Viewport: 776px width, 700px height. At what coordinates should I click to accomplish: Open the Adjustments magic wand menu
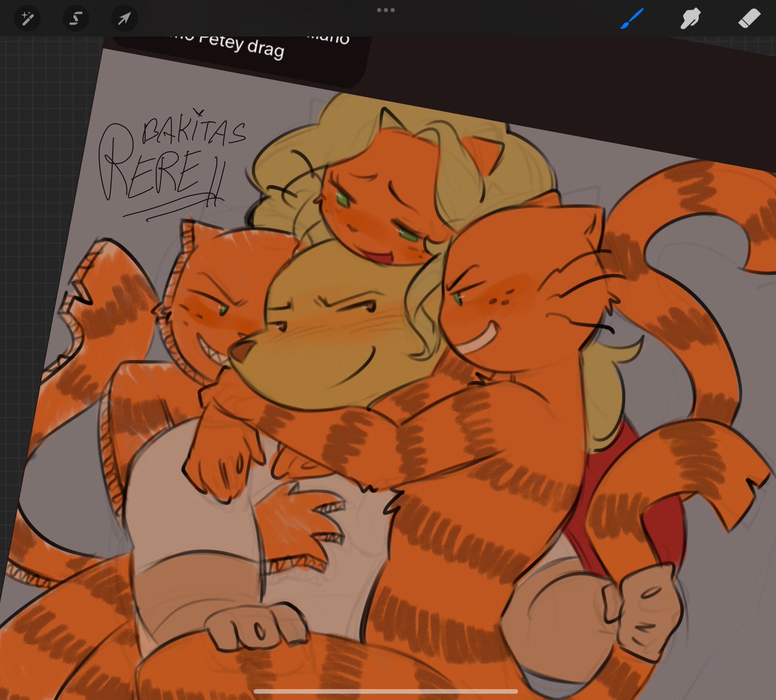(27, 19)
